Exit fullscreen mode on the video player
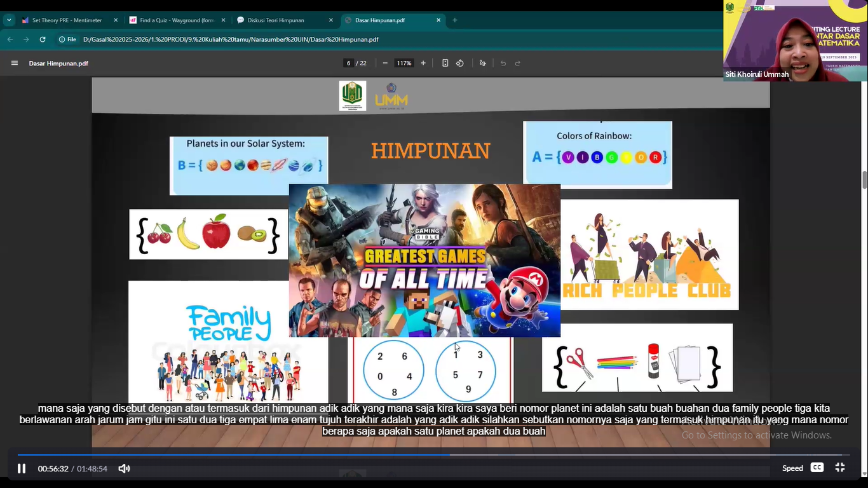Image resolution: width=868 pixels, height=488 pixels. (840, 468)
